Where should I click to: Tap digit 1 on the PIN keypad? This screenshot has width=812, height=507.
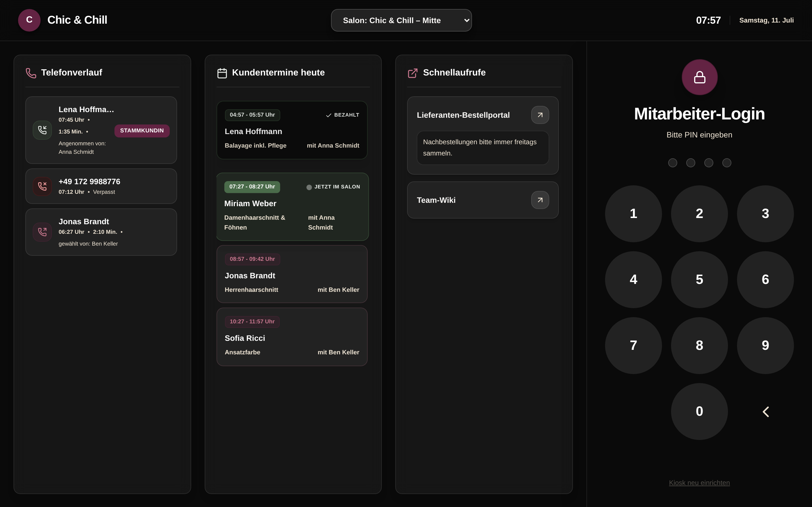633,214
